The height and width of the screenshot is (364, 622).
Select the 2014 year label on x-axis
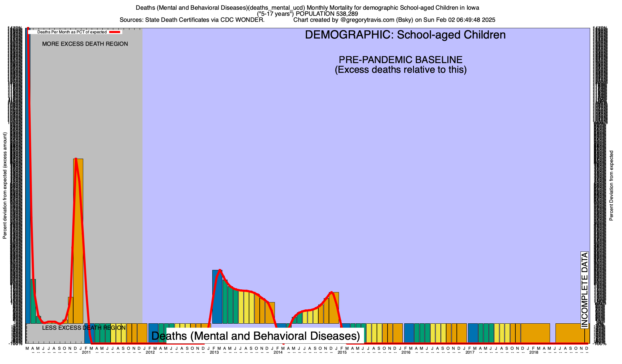point(278,352)
